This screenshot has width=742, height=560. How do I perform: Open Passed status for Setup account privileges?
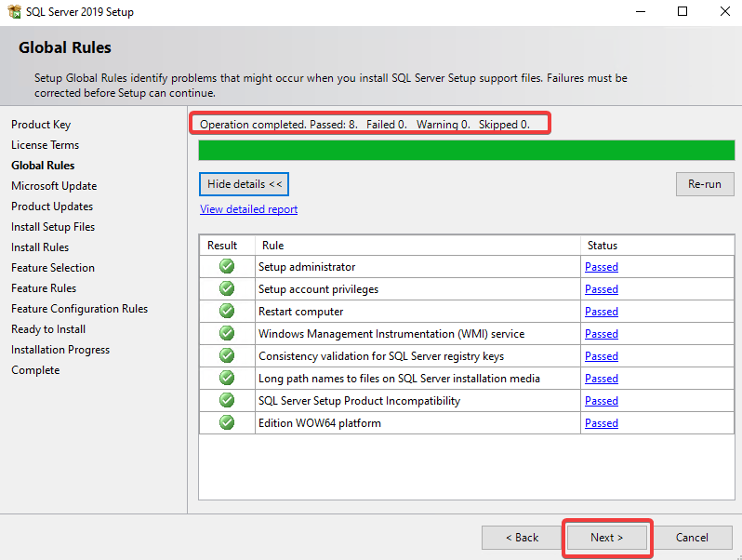[602, 289]
